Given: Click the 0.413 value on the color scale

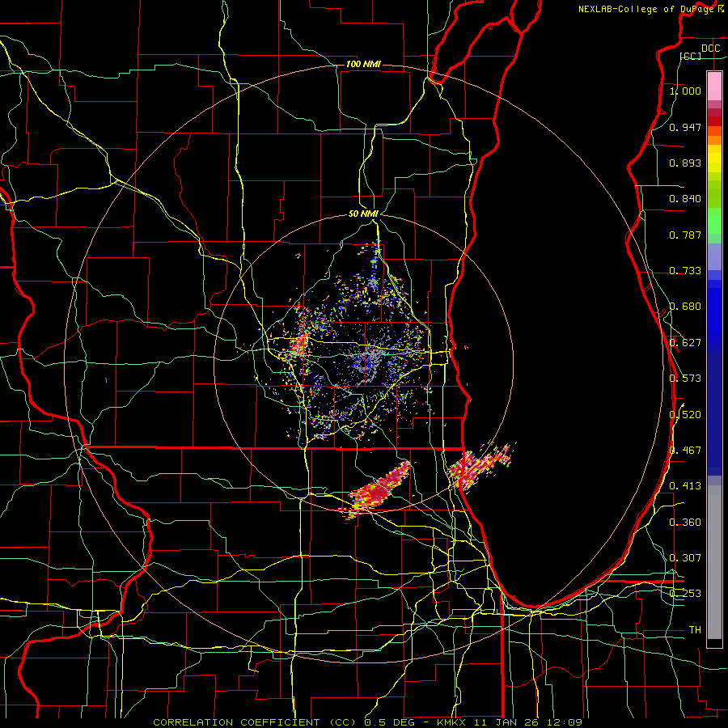Looking at the screenshot, I should (x=685, y=486).
